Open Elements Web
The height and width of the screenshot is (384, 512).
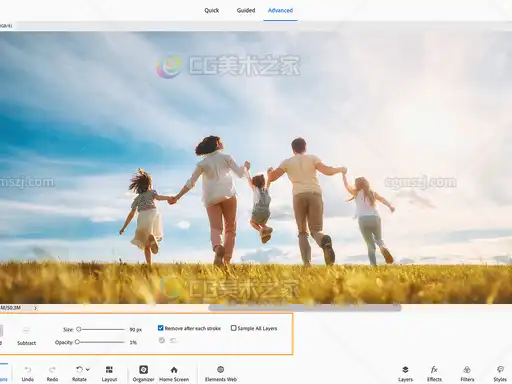pos(221,374)
